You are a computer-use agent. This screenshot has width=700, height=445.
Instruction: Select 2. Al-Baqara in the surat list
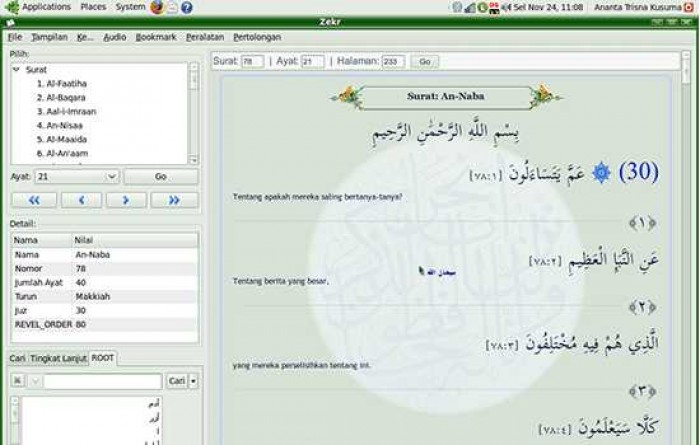click(61, 97)
